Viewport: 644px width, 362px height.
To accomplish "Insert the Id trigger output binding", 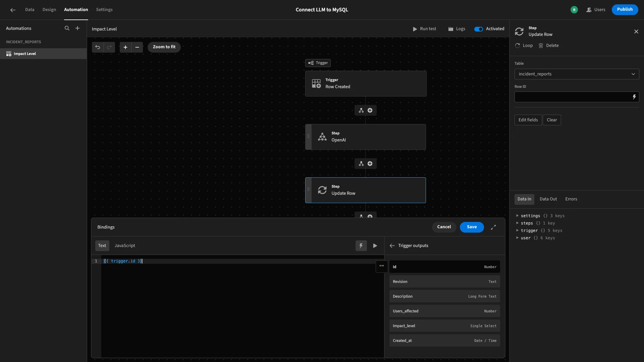I will point(445,267).
